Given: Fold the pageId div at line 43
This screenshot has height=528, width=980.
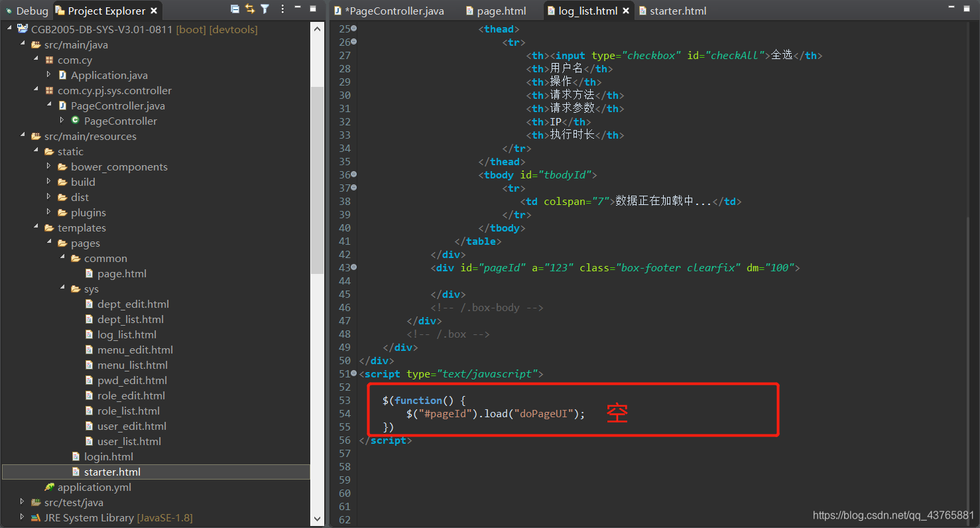Looking at the screenshot, I should (353, 267).
